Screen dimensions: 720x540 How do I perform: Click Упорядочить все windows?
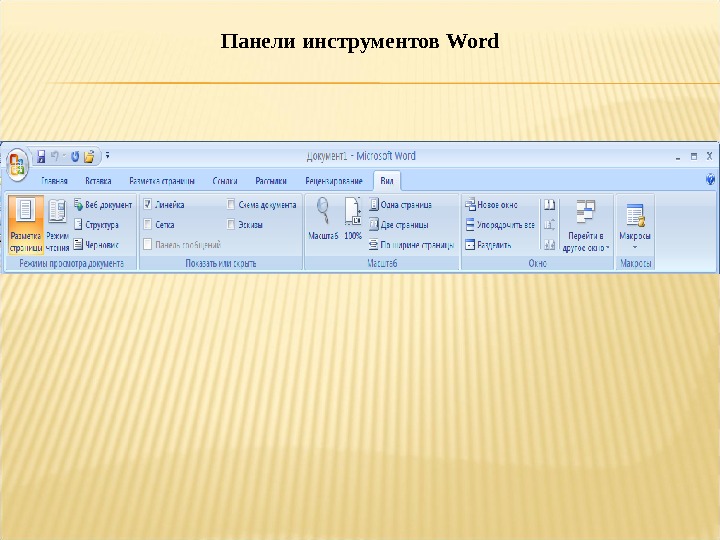pyautogui.click(x=500, y=225)
